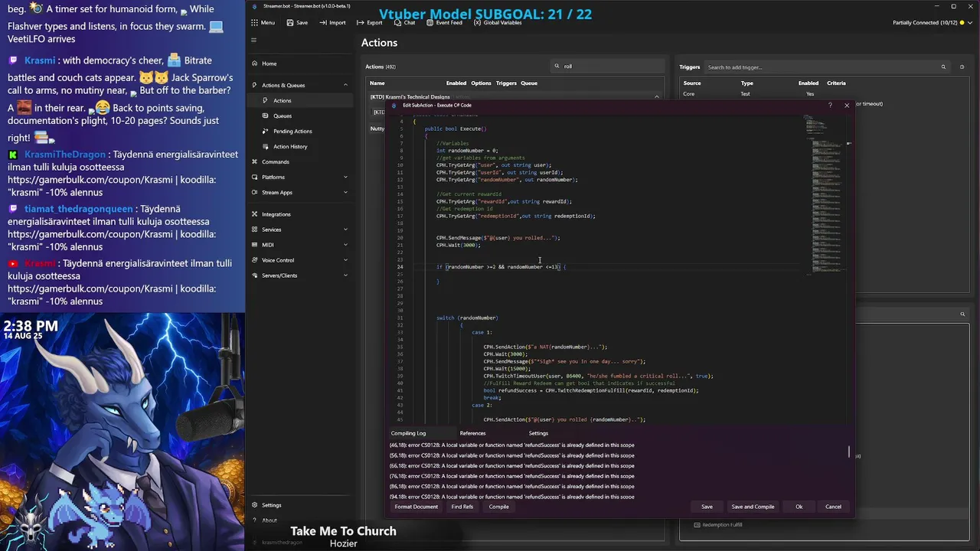Viewport: 980px width, 551px height.
Task: Collapse the Actions & Queues sidebar section
Action: click(x=345, y=85)
